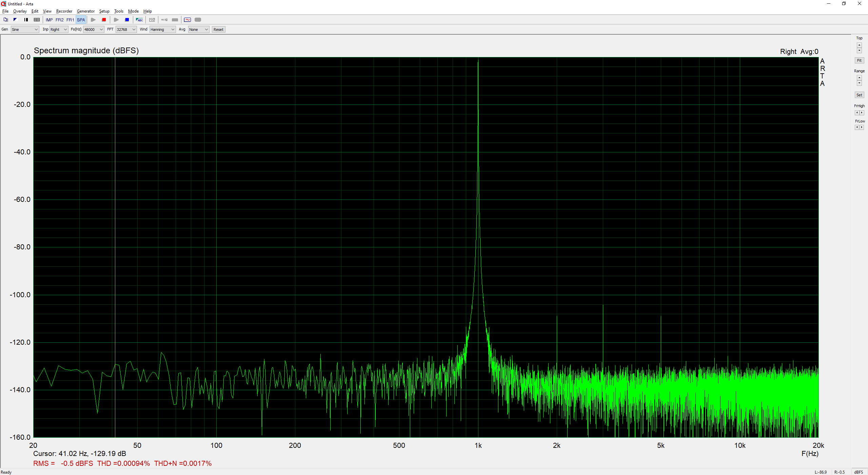Screen dimensions: 868x475
Task: Open the Help menu
Action: [x=147, y=11]
